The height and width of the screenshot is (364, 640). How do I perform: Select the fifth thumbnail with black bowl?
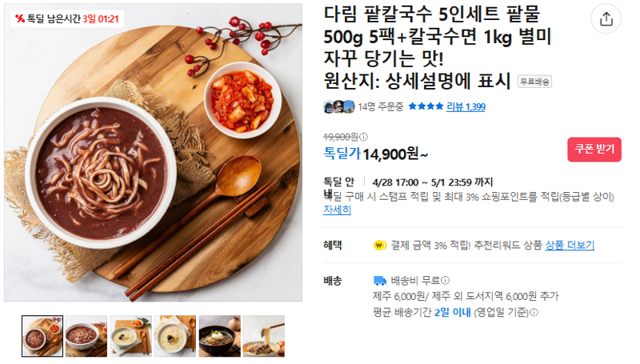[x=219, y=336]
